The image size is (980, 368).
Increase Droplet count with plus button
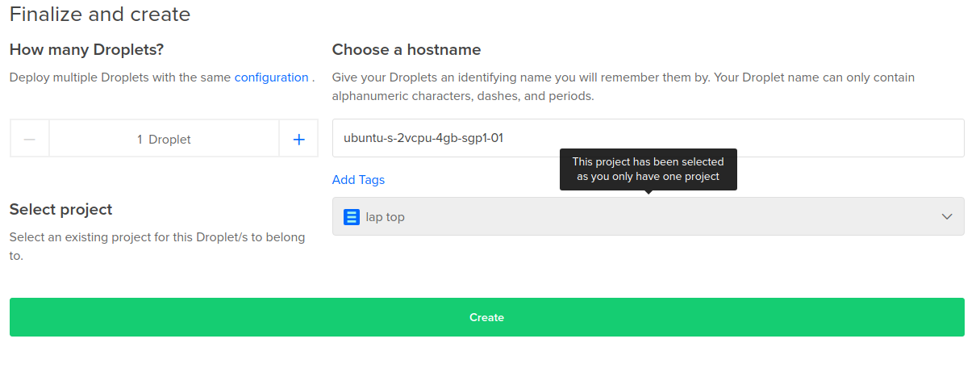(x=298, y=139)
